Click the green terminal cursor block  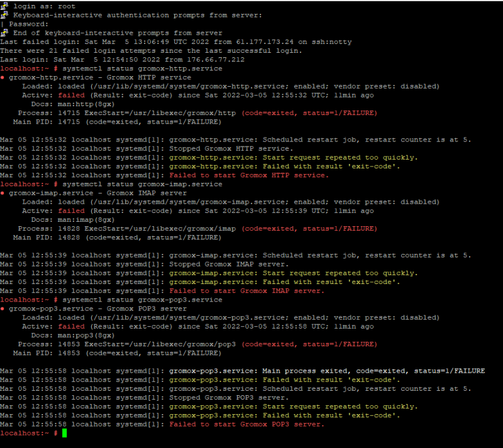(x=64, y=434)
